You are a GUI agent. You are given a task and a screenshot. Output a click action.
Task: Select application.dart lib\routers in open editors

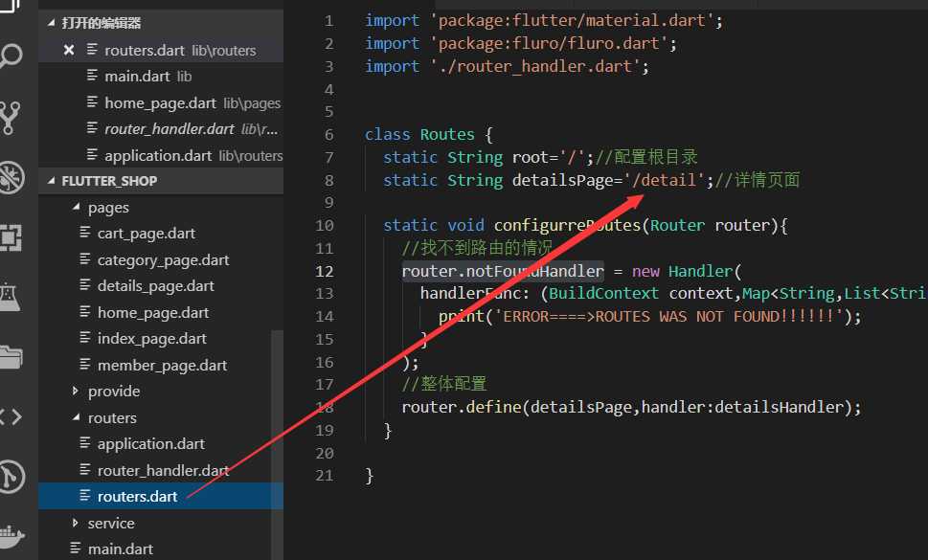pos(161,155)
